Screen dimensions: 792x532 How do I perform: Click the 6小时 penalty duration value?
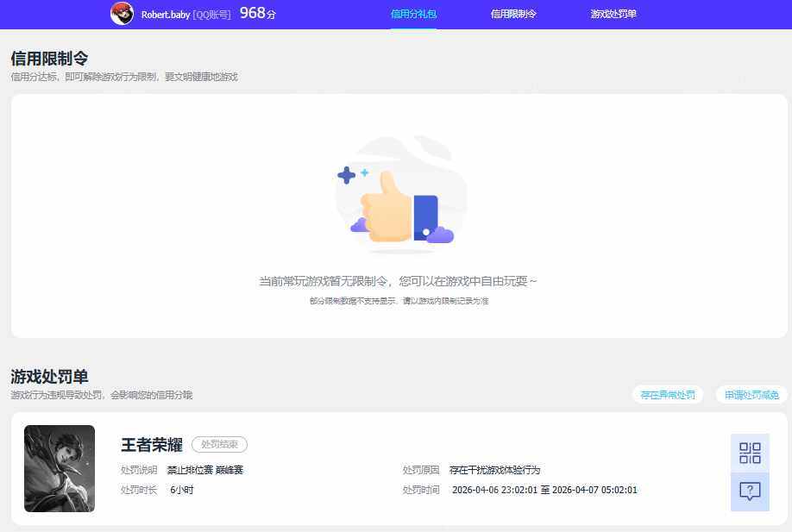click(182, 490)
